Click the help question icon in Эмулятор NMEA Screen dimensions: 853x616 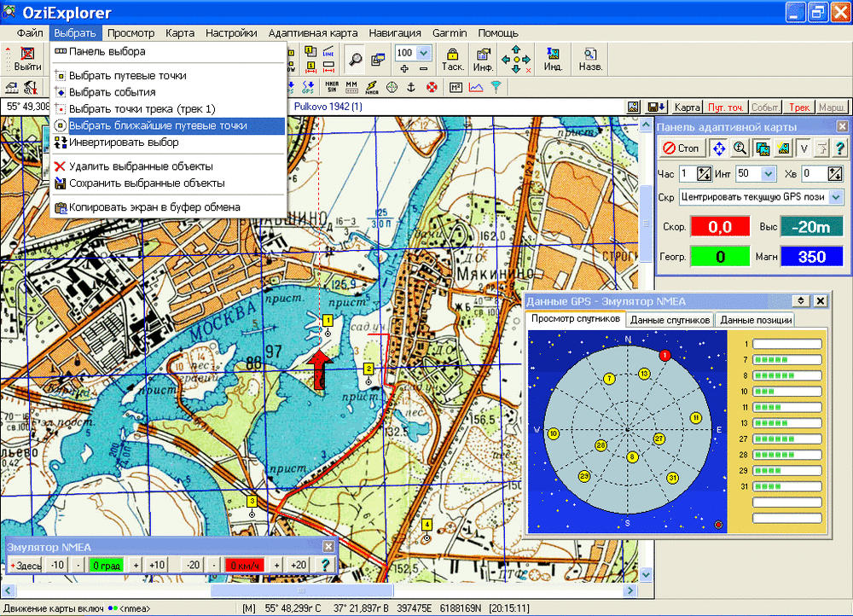(x=325, y=565)
